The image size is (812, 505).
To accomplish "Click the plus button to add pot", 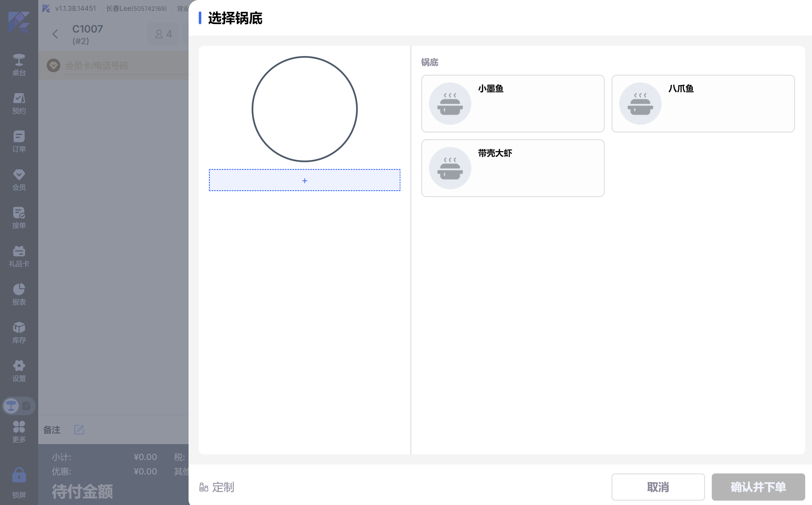I will point(304,180).
